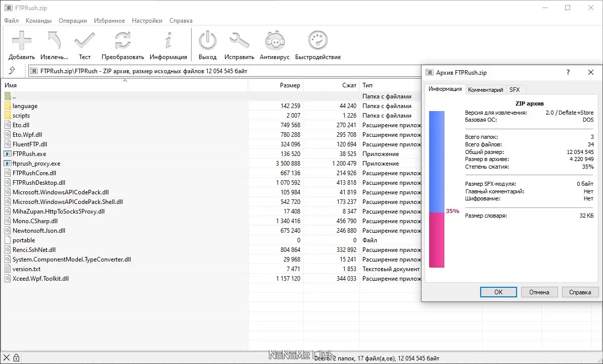
Task: Click the Справка button in dialog
Action: (580, 292)
